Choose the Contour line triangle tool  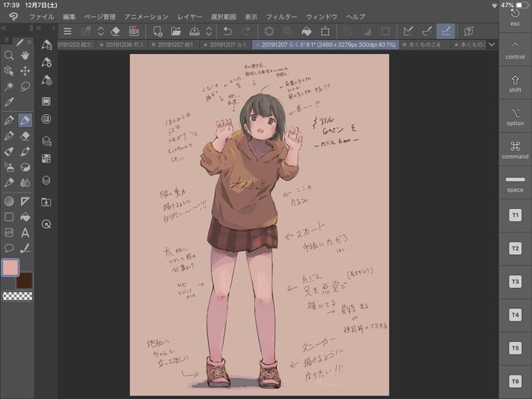pyautogui.click(x=25, y=201)
